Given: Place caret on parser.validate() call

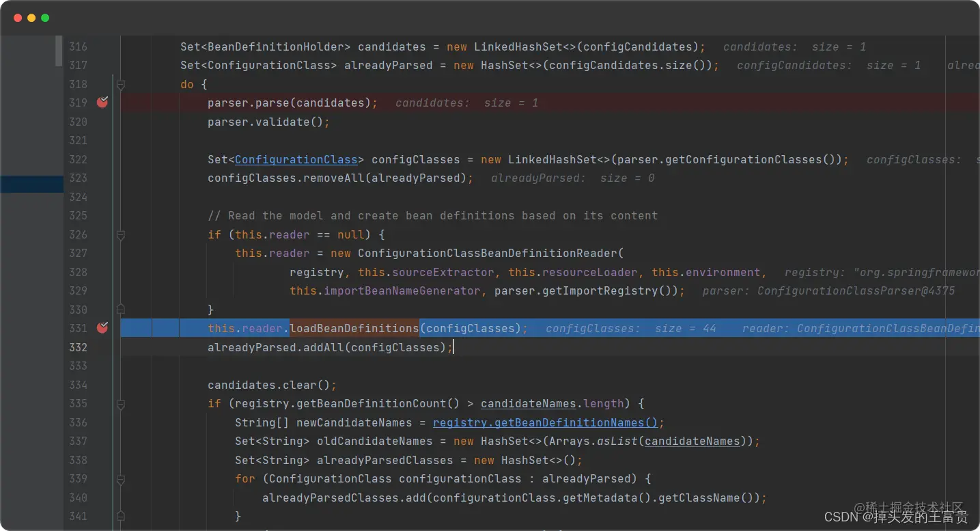Looking at the screenshot, I should (269, 122).
